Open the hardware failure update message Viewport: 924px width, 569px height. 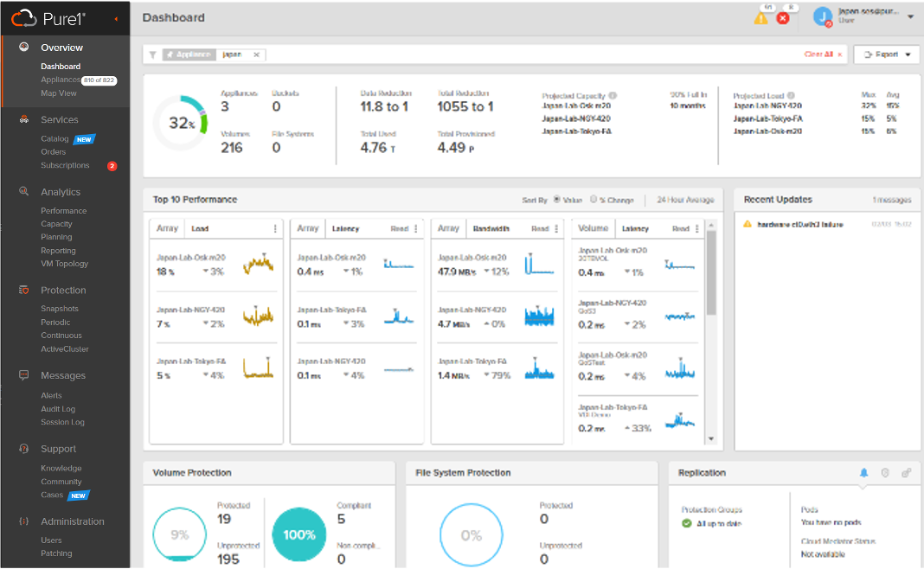799,225
